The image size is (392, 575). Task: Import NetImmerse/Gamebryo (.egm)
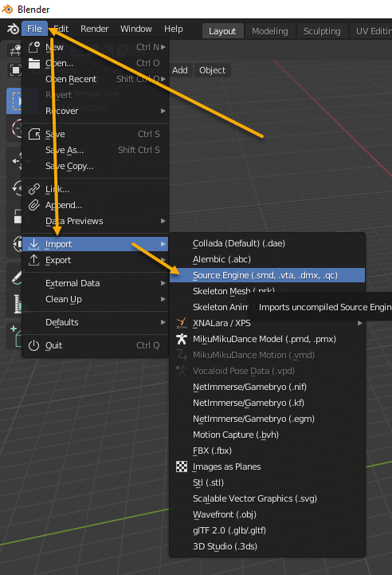click(x=268, y=419)
